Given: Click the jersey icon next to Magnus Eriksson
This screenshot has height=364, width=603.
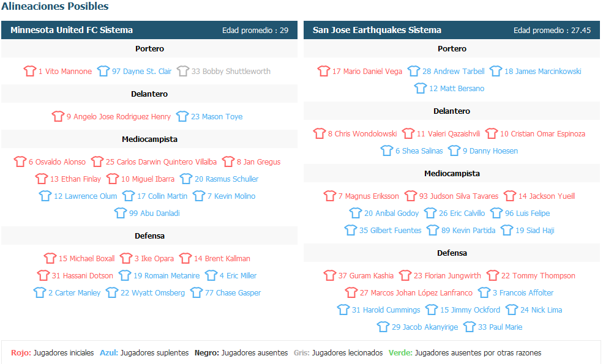Looking at the screenshot, I should pos(329,196).
